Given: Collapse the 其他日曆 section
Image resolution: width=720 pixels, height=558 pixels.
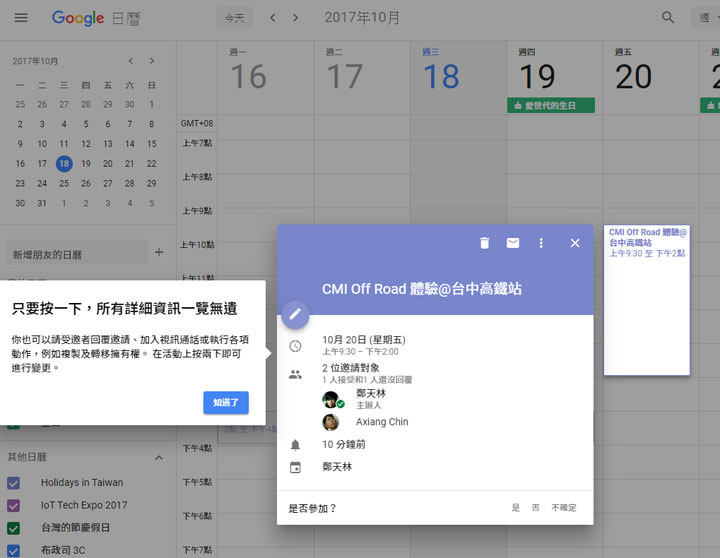Looking at the screenshot, I should 159,457.
